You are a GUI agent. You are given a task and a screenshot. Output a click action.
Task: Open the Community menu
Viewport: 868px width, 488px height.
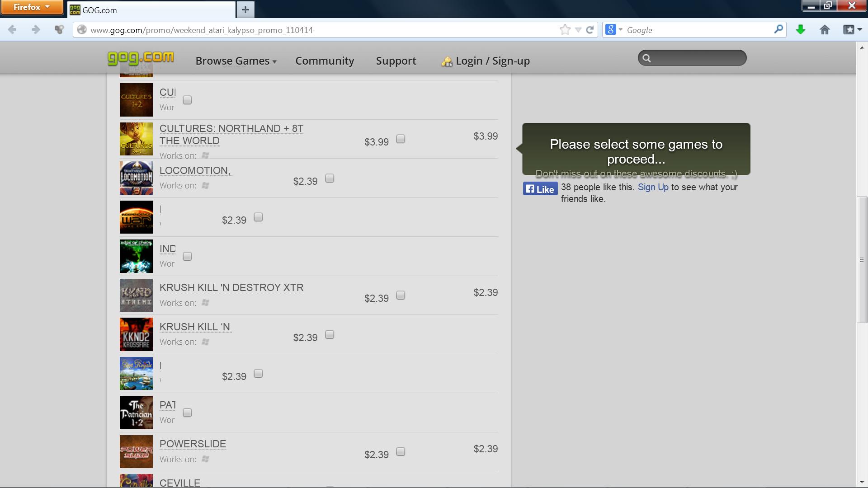pyautogui.click(x=325, y=61)
